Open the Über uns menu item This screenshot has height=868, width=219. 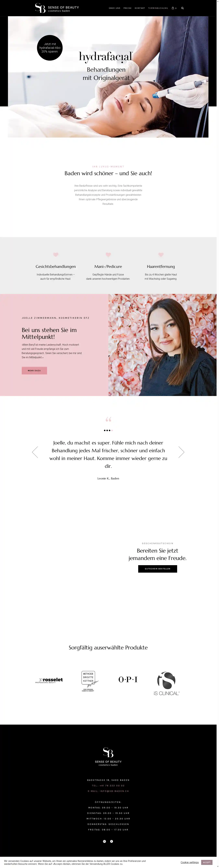114,8
